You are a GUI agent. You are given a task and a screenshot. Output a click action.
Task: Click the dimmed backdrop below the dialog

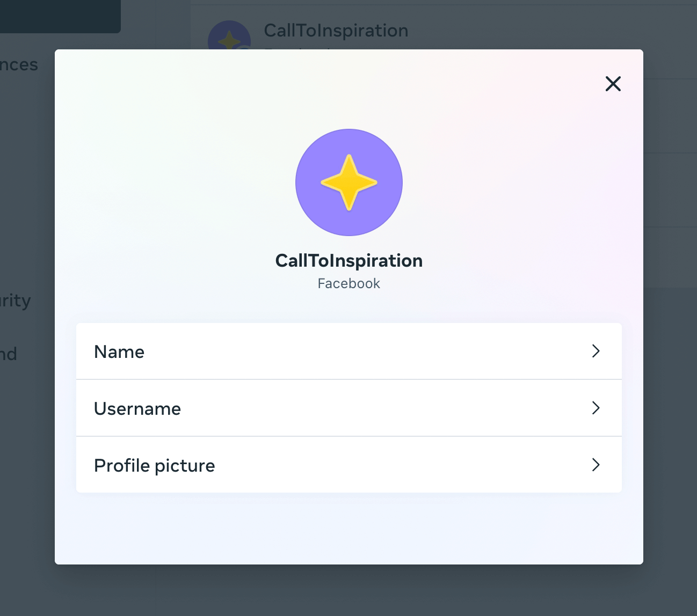pos(349,590)
